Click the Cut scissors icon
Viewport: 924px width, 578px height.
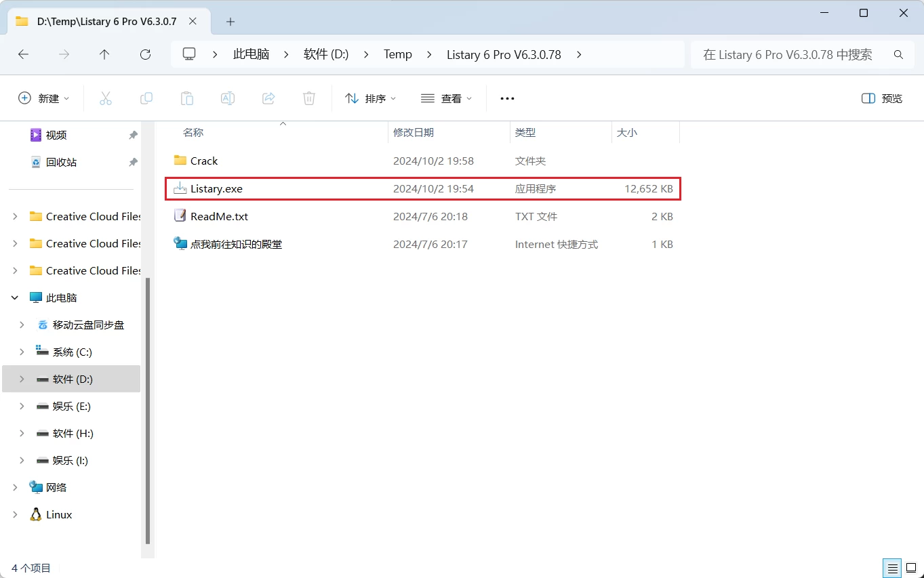(x=106, y=98)
